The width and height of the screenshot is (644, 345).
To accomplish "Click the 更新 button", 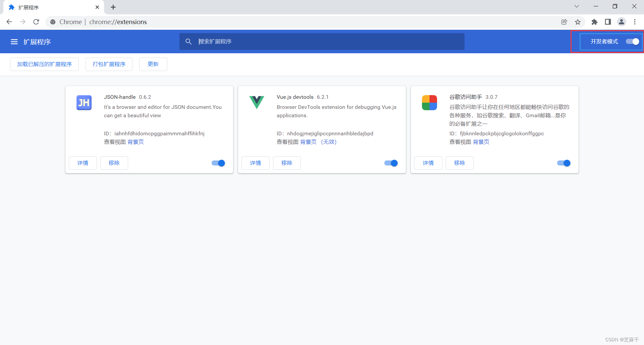I will [153, 64].
